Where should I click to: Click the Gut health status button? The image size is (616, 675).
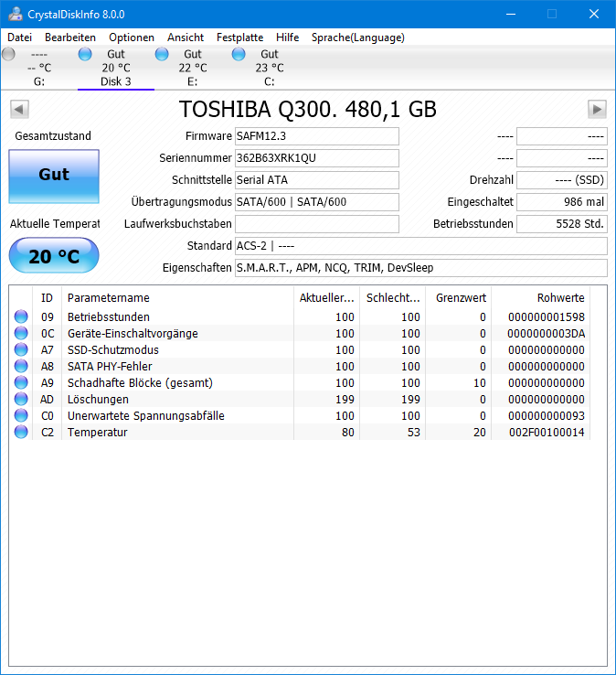tap(54, 177)
